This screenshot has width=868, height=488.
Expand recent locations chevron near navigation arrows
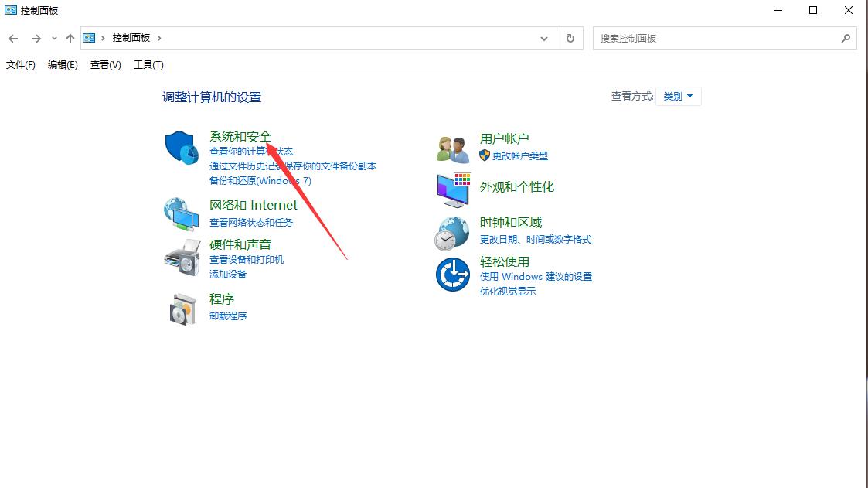pyautogui.click(x=54, y=38)
